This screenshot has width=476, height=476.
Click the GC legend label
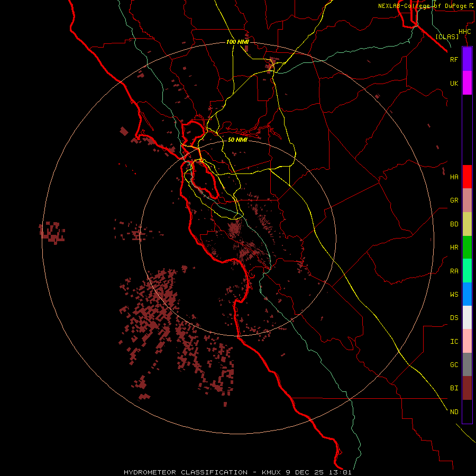pyautogui.click(x=454, y=364)
